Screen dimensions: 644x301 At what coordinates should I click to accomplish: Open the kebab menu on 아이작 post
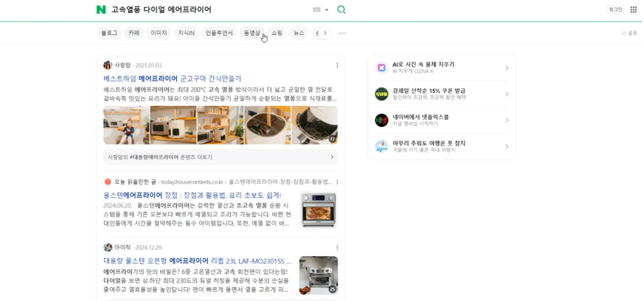tap(337, 247)
